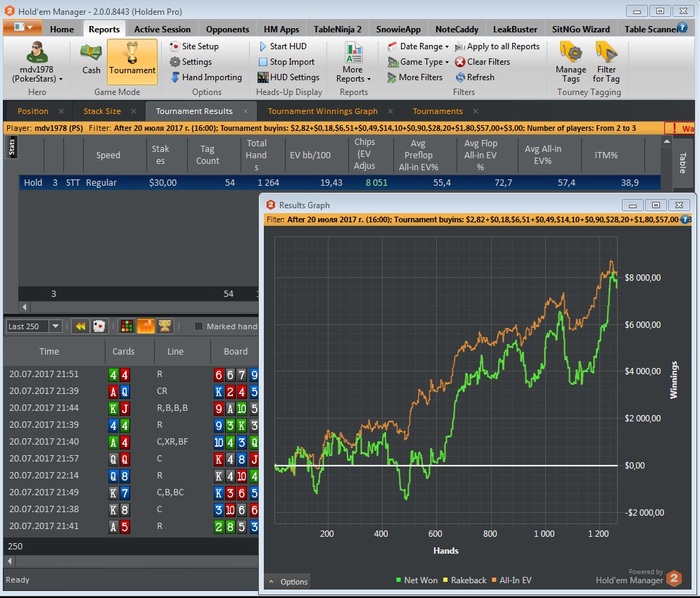700x598 pixels.
Task: Toggle the Marked hands checkbox
Action: coord(199,326)
